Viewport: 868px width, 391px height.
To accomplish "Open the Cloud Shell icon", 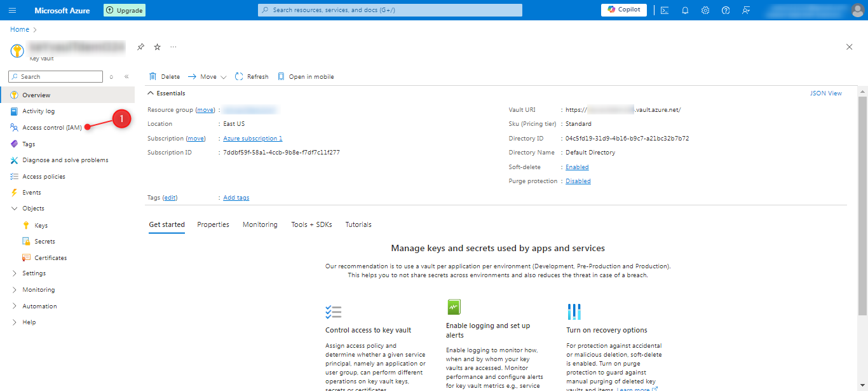I will (664, 10).
